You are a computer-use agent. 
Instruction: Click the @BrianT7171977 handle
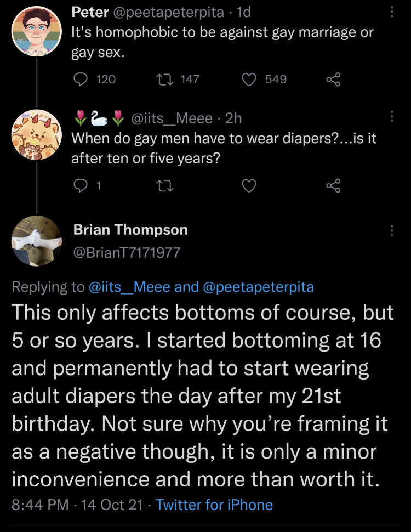(127, 252)
